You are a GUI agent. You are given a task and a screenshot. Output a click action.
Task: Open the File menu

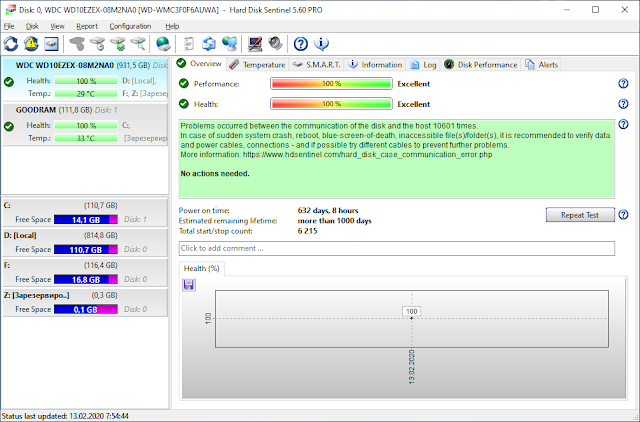tap(9, 26)
